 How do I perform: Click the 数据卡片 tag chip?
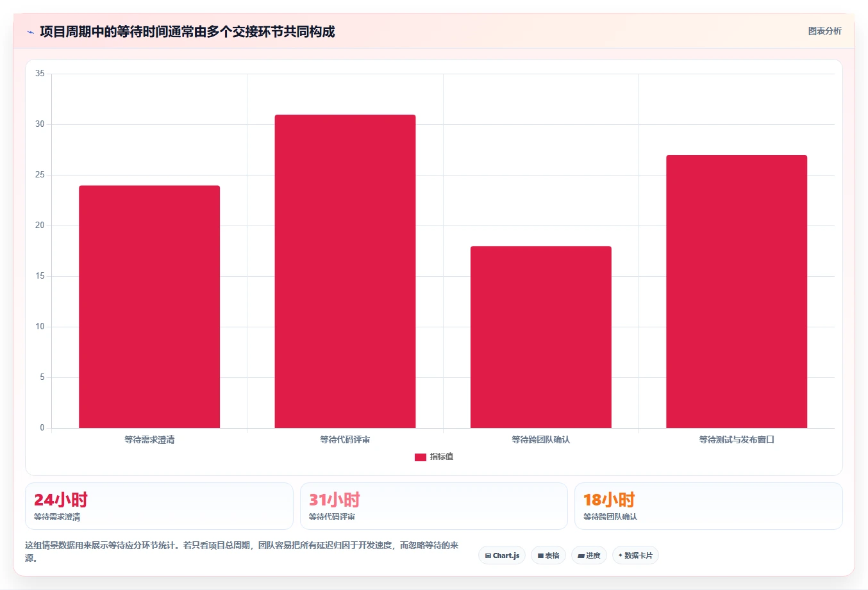(635, 555)
